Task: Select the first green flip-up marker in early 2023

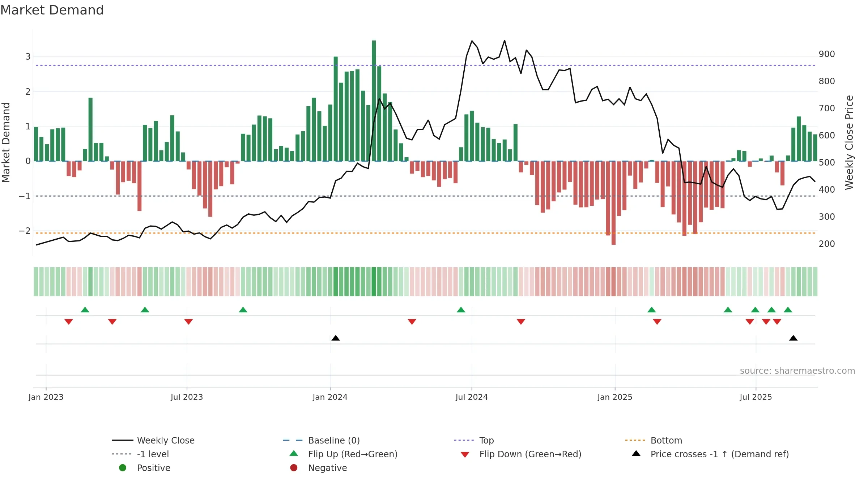Action: tap(85, 310)
